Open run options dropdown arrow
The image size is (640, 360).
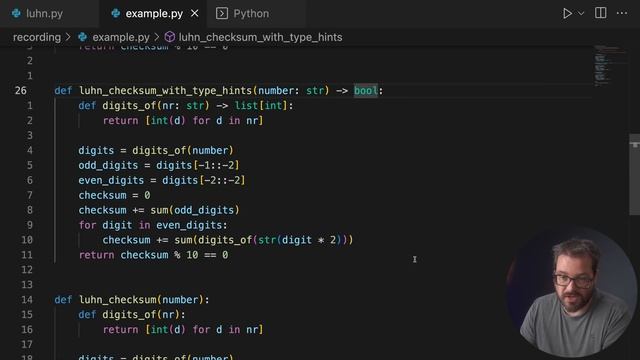point(581,13)
